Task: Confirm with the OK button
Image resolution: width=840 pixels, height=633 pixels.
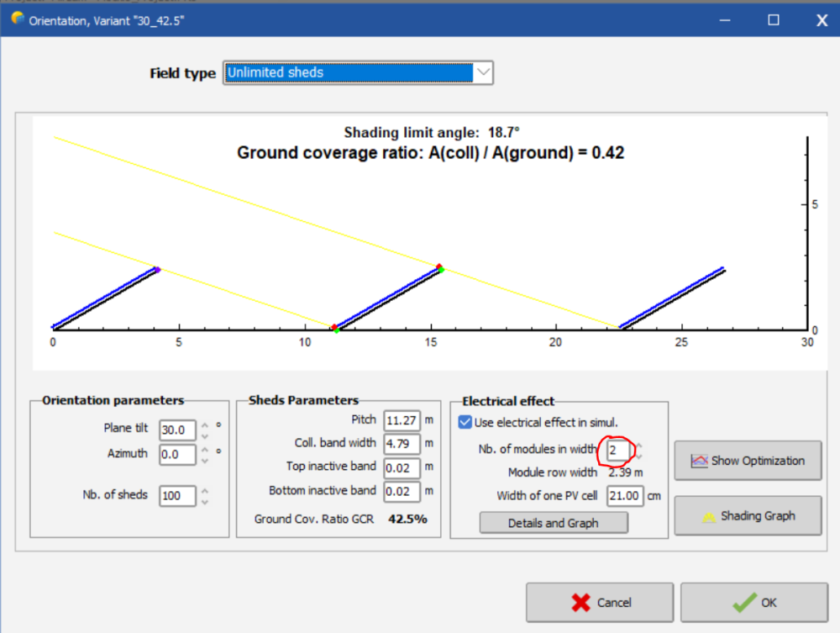Action: 753,602
